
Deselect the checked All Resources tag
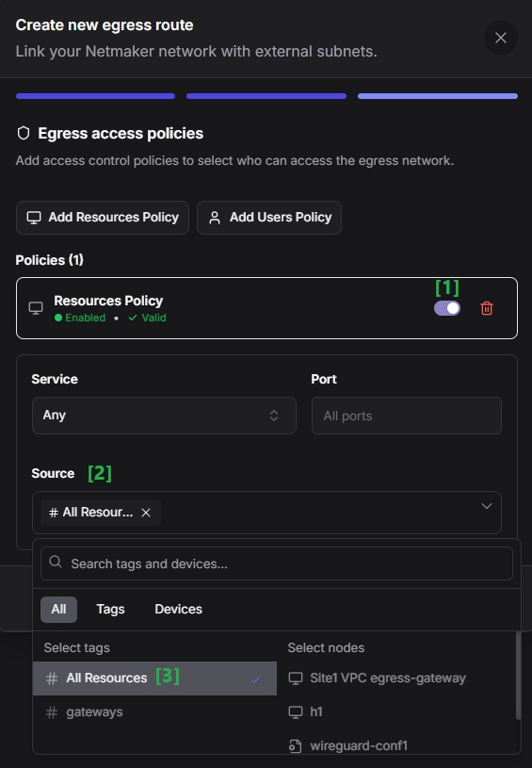coord(154,678)
